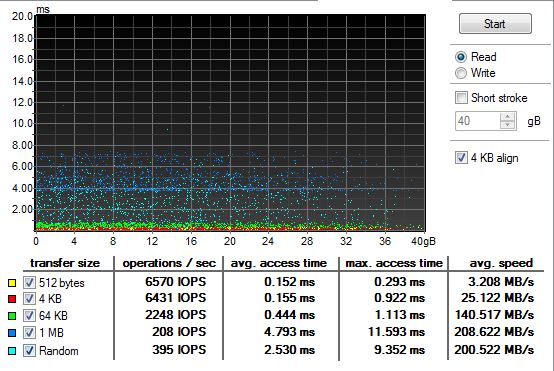Click the yellow 512 bytes color swatch
This screenshot has height=371, width=554.
12,283
